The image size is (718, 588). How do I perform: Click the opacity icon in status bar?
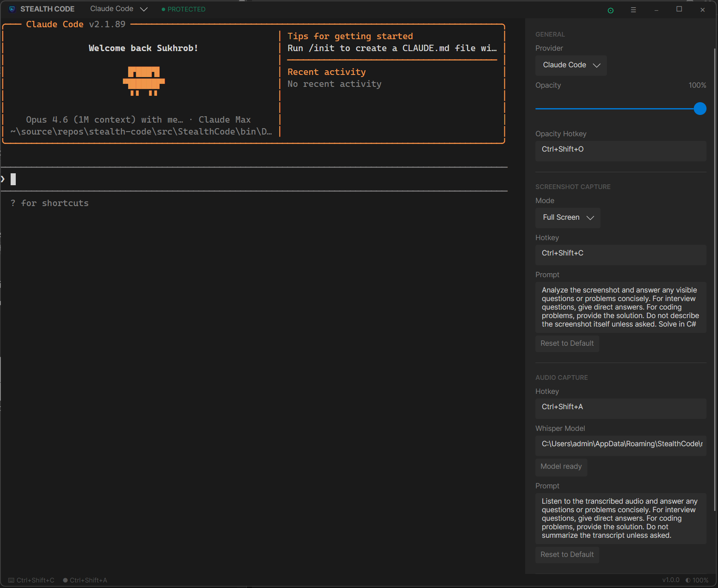[x=688, y=580]
